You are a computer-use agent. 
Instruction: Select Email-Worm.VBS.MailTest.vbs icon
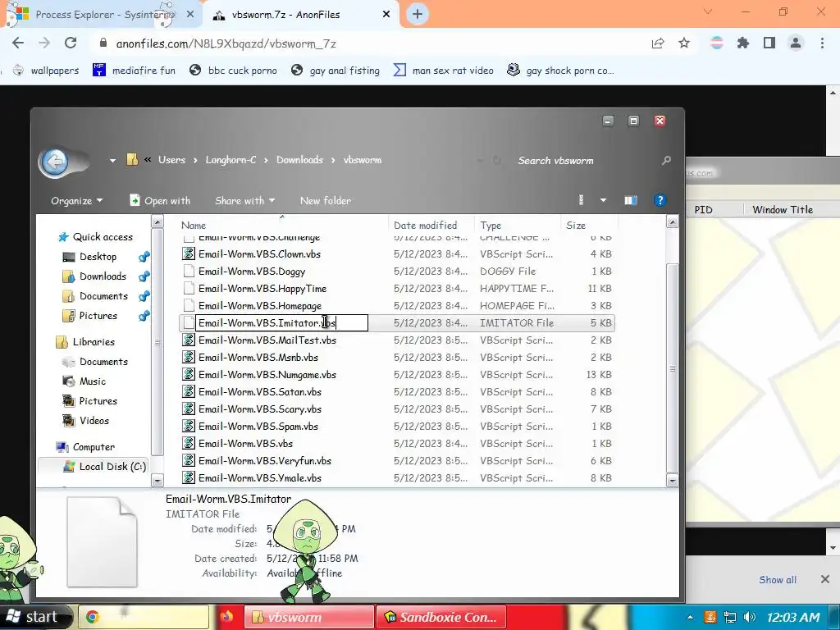click(189, 340)
